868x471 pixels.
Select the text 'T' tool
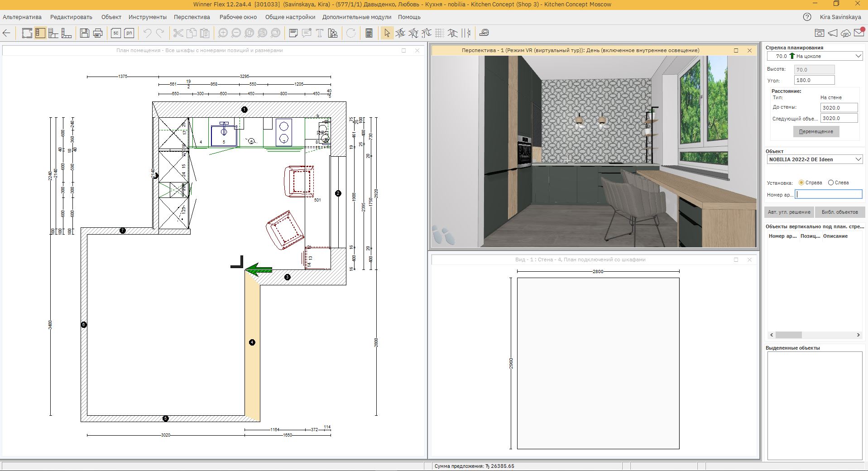tap(320, 33)
